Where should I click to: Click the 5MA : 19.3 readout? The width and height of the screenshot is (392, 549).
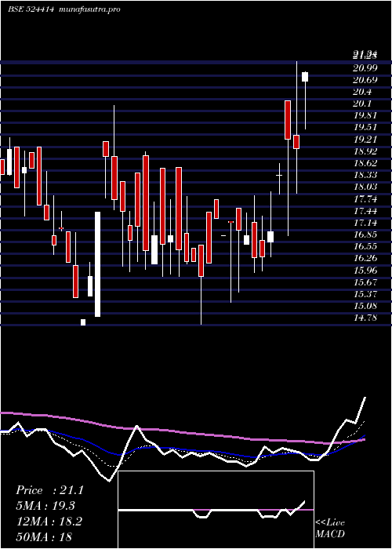point(45,506)
